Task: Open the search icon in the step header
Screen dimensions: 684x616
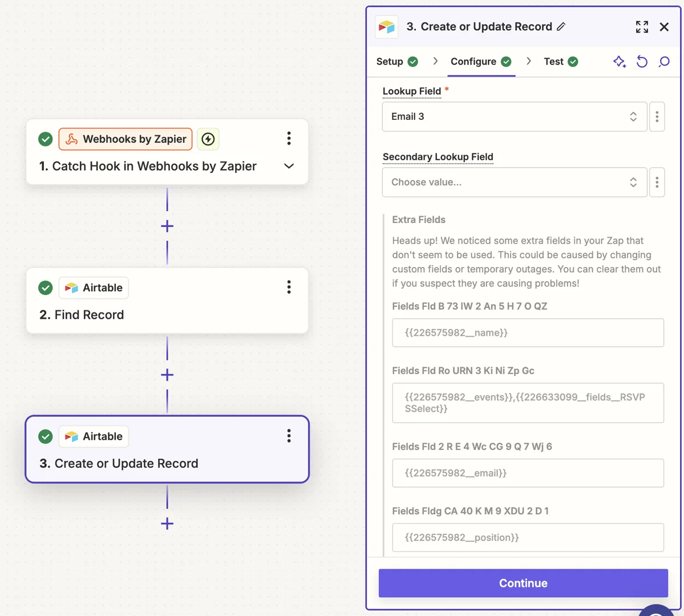Action: (663, 62)
